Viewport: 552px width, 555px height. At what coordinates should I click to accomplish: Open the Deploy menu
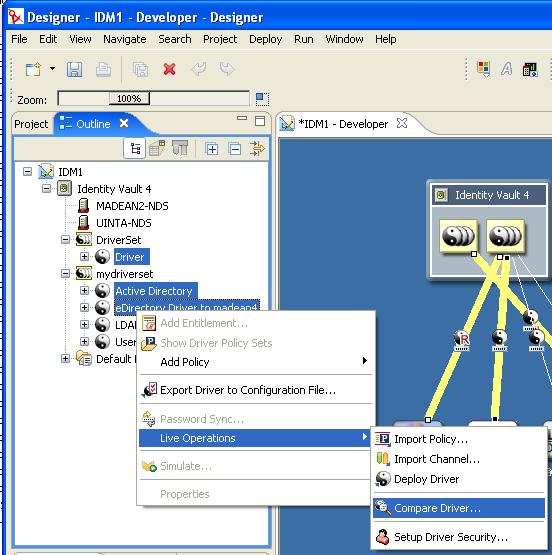265,39
